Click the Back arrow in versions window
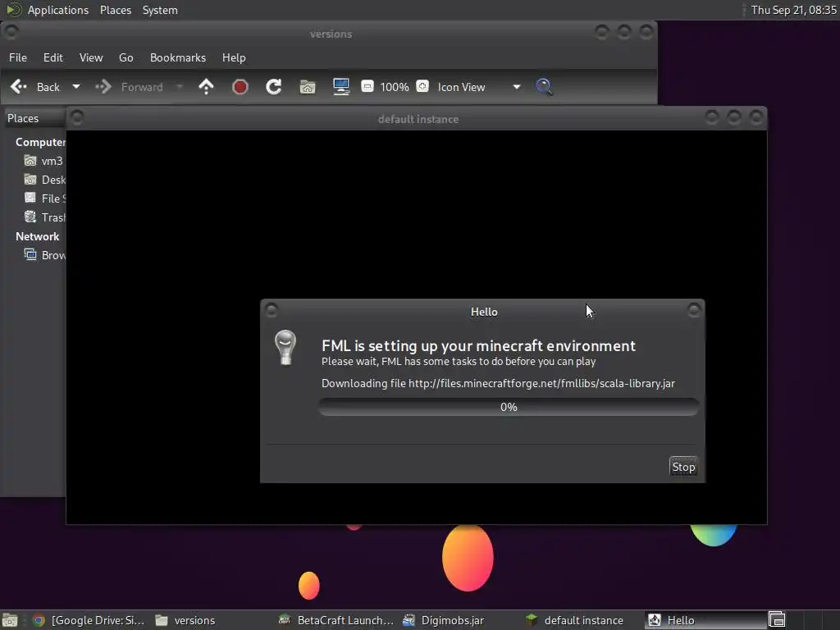 pos(19,87)
